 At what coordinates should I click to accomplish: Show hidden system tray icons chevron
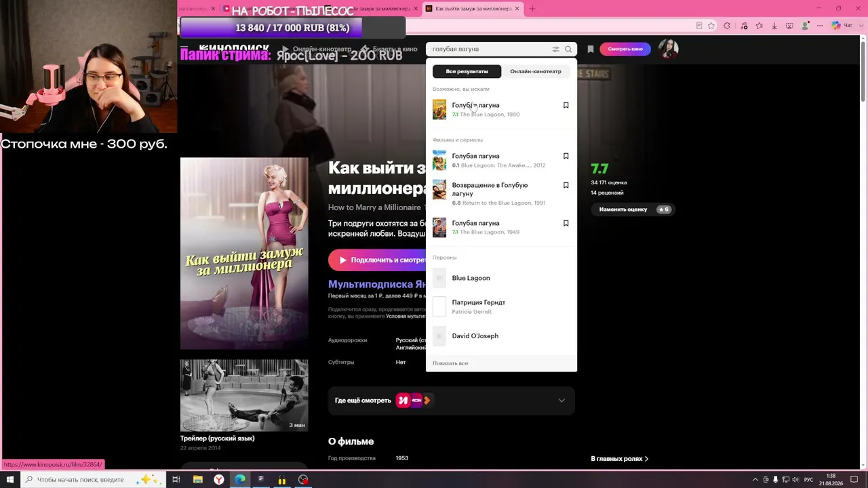point(755,480)
